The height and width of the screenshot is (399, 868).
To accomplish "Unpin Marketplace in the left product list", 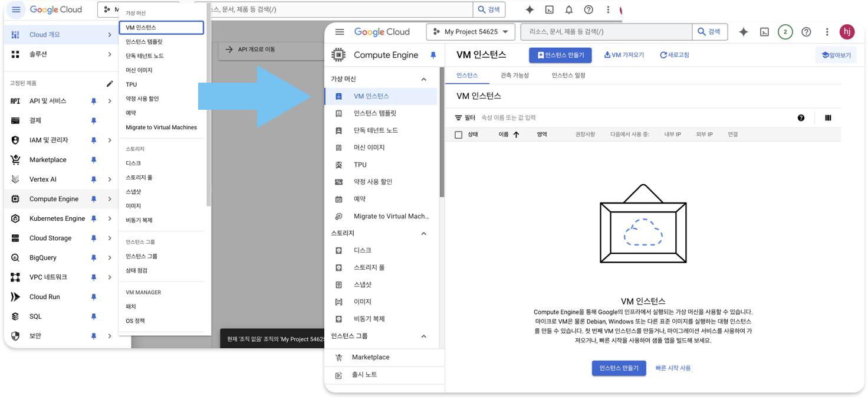I will pyautogui.click(x=93, y=160).
